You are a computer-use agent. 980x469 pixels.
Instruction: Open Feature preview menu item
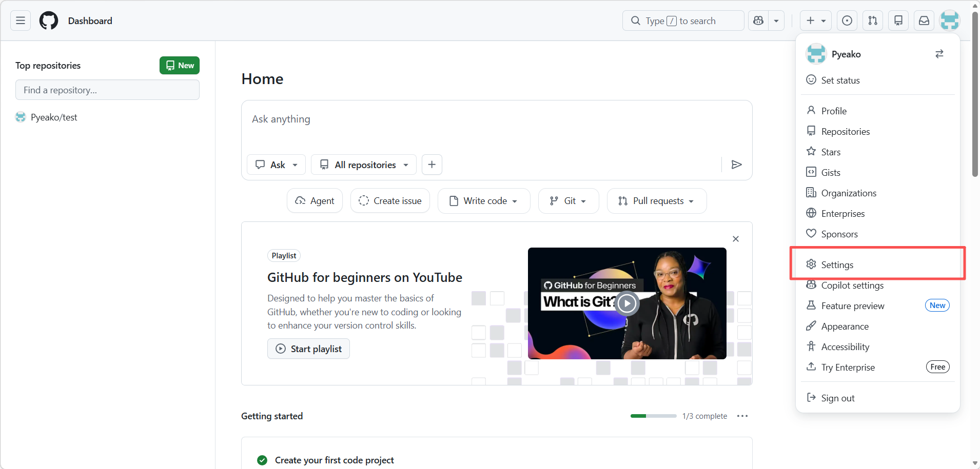878,305
